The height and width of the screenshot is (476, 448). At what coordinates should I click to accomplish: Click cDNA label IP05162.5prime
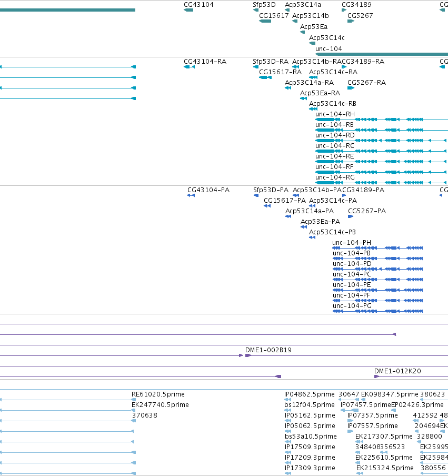[310, 415]
